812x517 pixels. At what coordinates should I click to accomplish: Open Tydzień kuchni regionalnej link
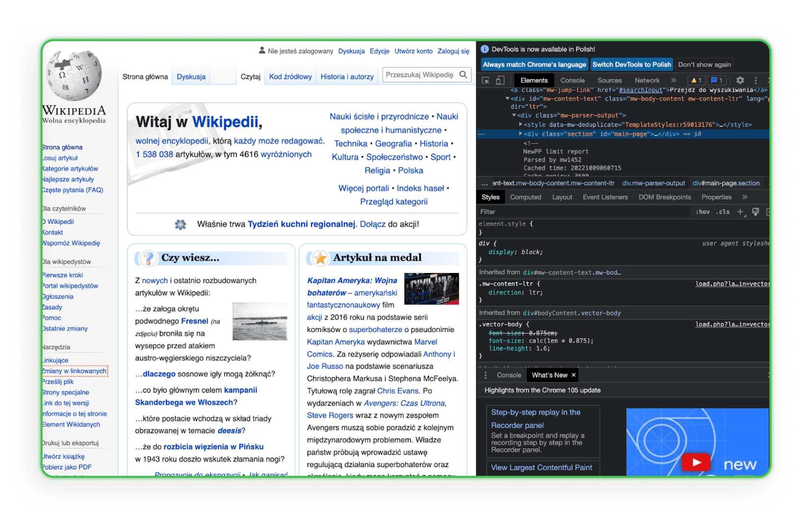pos(301,224)
